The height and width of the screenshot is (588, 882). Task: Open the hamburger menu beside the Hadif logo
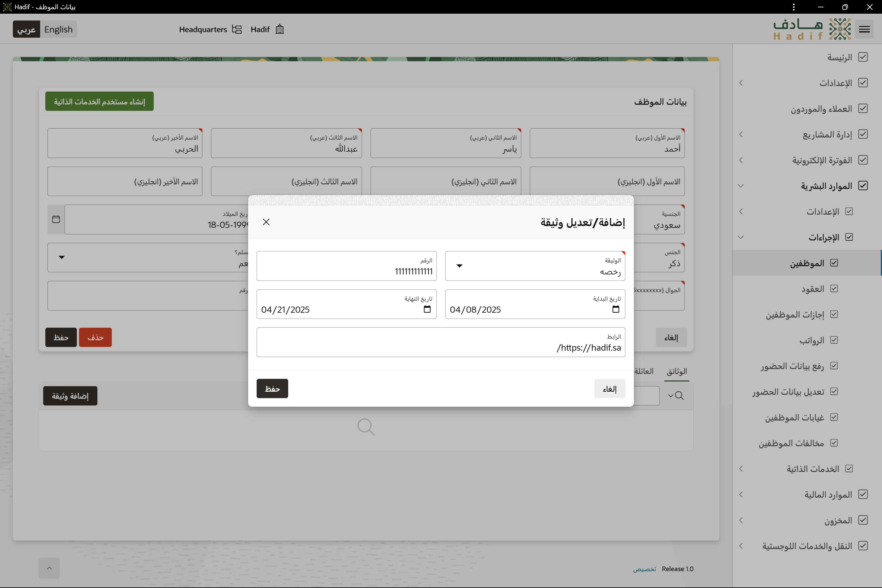pyautogui.click(x=864, y=29)
